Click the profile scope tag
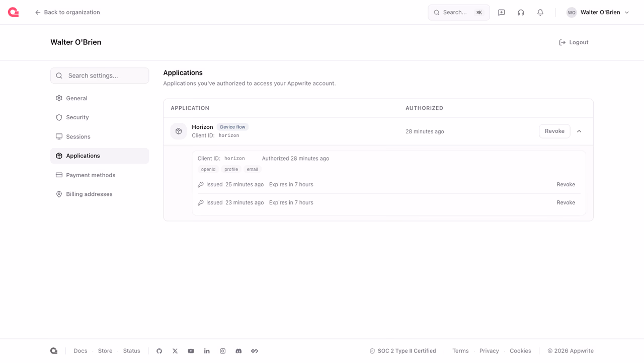The height and width of the screenshot is (363, 644). tap(231, 169)
